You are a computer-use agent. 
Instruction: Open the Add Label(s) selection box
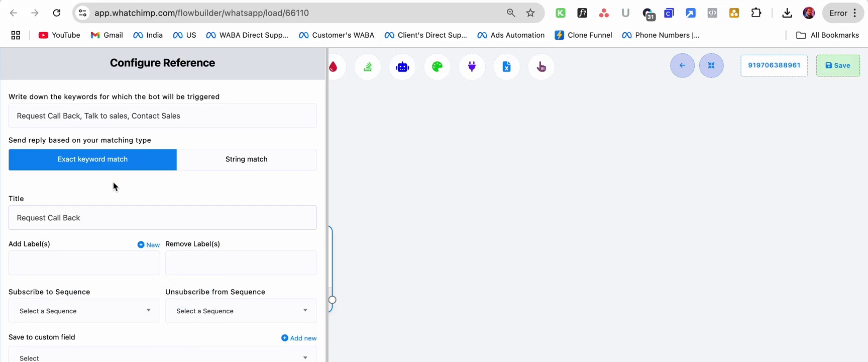tap(84, 263)
